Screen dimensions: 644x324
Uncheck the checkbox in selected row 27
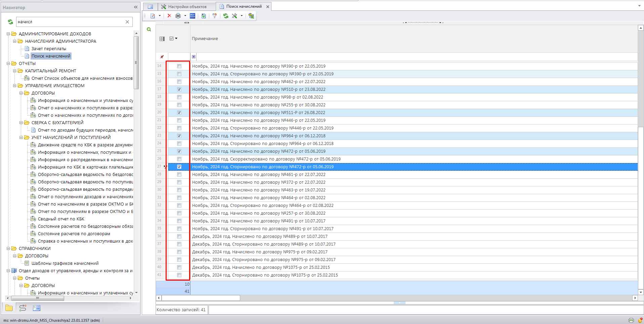click(x=179, y=167)
